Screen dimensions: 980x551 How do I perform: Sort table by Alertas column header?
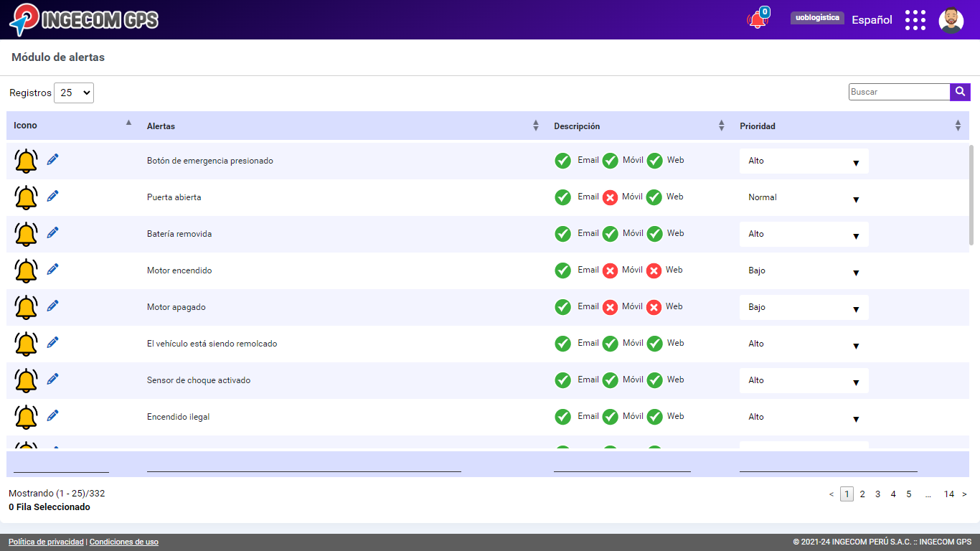[161, 126]
